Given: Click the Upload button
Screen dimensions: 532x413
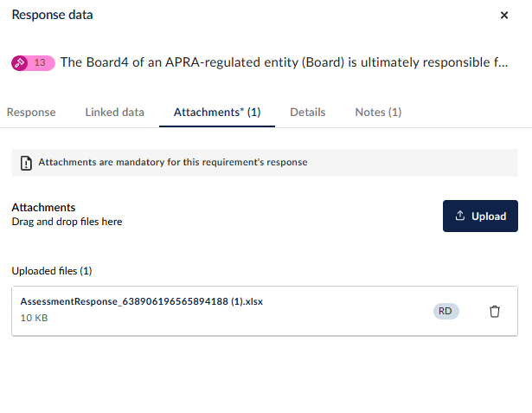Looking at the screenshot, I should (x=480, y=216).
